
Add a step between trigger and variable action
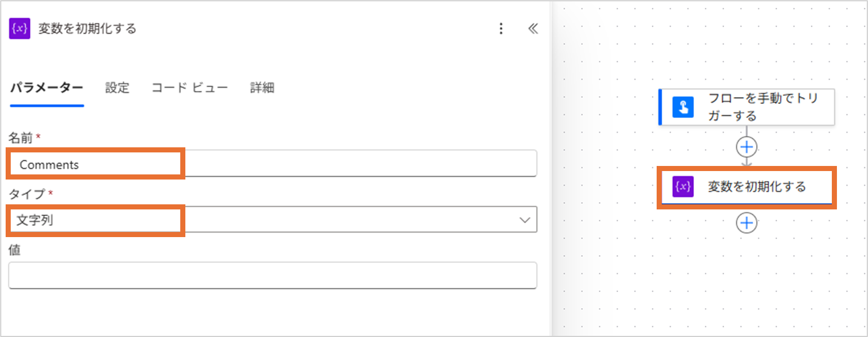pyautogui.click(x=747, y=147)
